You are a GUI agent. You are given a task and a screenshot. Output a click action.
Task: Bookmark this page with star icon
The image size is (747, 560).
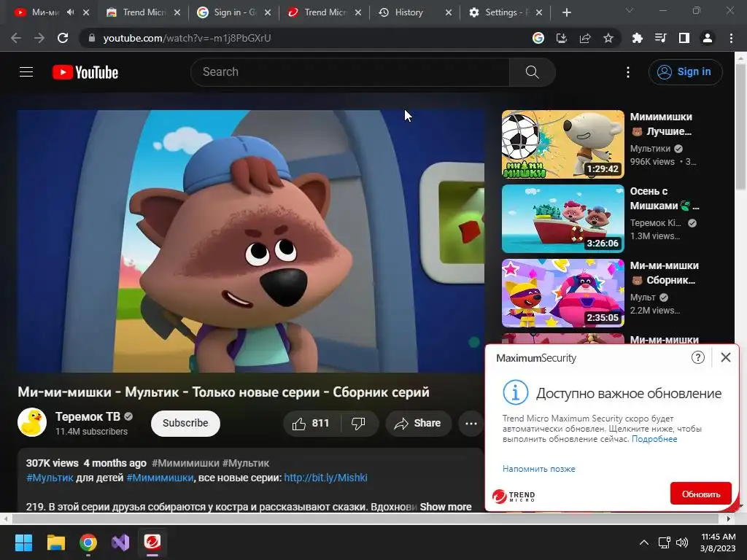click(x=608, y=38)
